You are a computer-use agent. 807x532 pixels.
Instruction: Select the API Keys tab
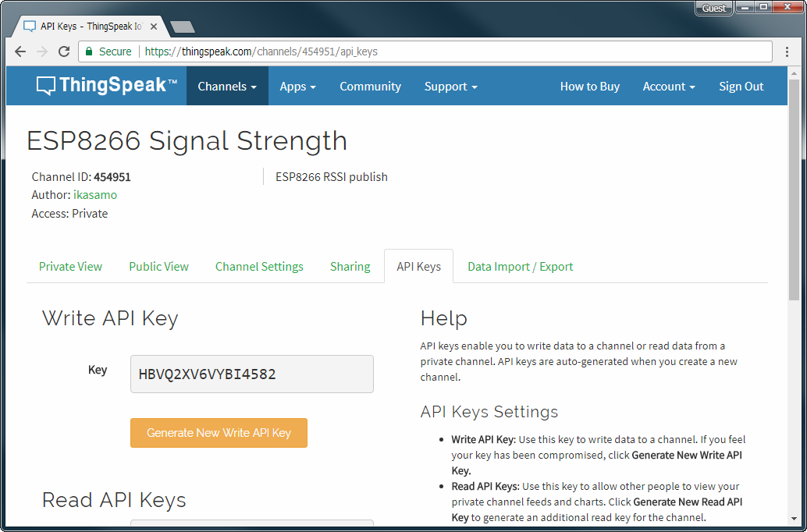[x=418, y=267]
